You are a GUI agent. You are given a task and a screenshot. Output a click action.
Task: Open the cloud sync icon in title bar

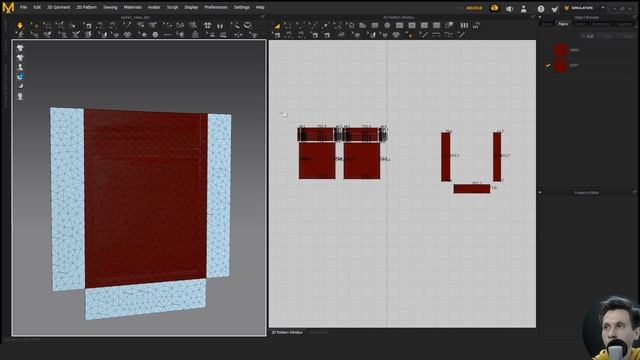tap(494, 8)
